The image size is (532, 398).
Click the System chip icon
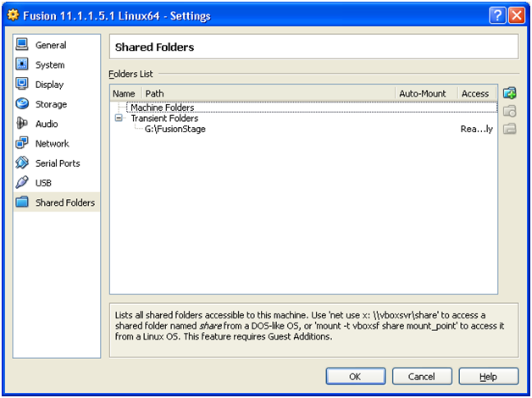point(22,64)
